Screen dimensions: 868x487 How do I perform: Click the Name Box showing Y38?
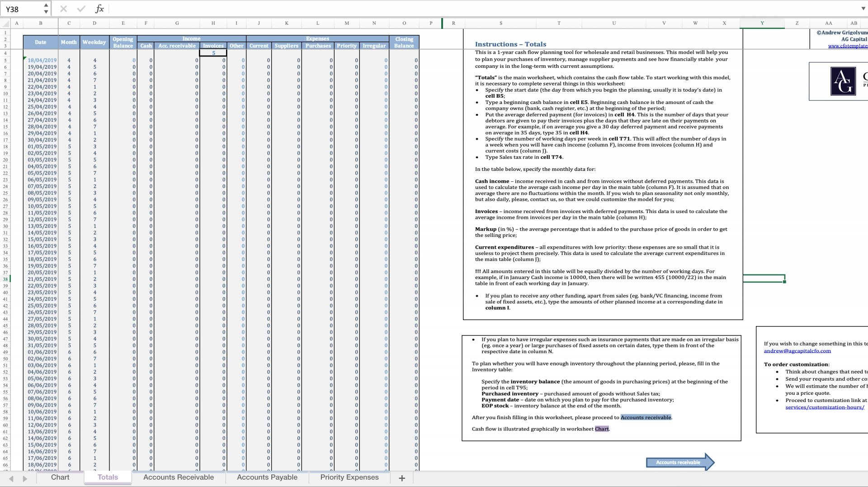[x=23, y=9]
